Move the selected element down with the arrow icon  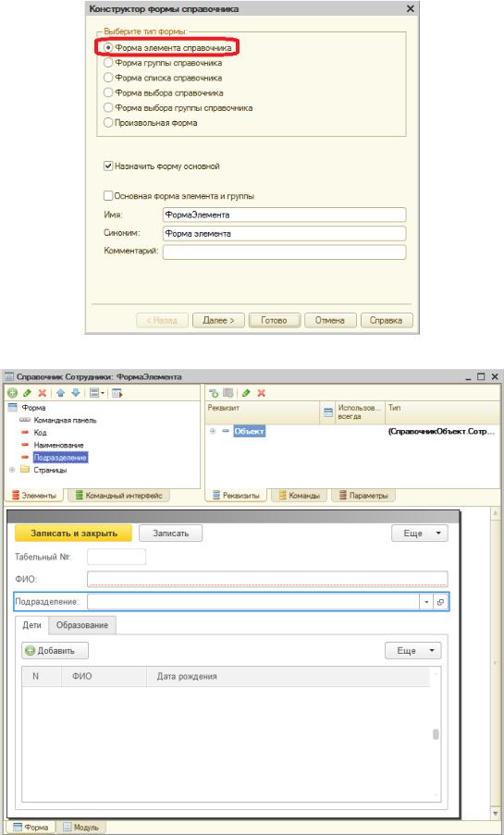(75, 393)
